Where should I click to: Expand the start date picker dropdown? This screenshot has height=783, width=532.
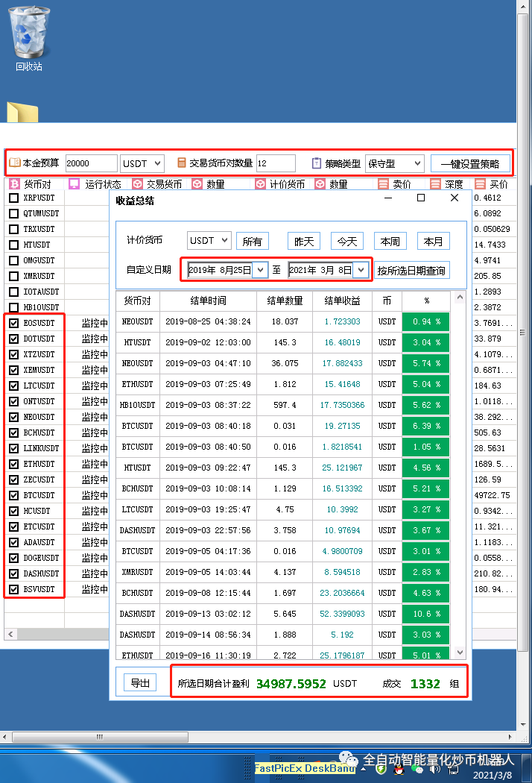click(260, 270)
